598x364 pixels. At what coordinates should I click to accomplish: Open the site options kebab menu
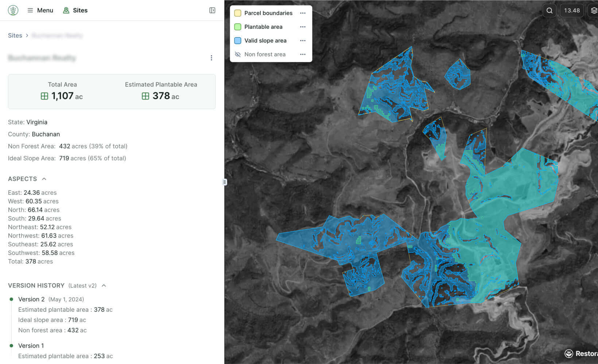click(x=211, y=58)
